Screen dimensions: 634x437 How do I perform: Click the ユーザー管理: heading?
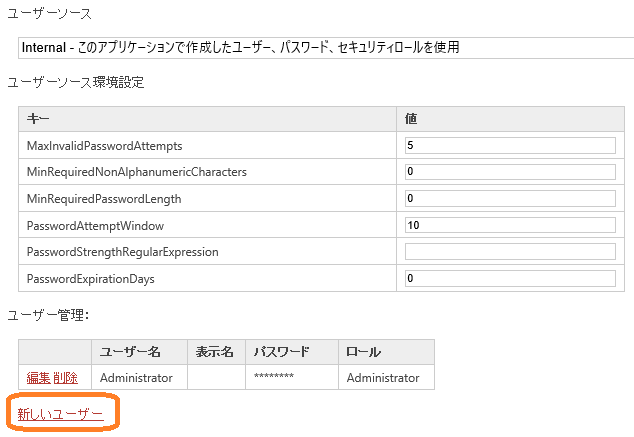(48, 315)
